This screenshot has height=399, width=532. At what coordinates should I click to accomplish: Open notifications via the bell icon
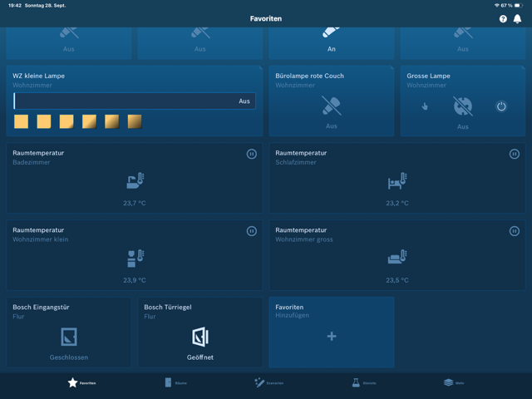[x=517, y=18]
